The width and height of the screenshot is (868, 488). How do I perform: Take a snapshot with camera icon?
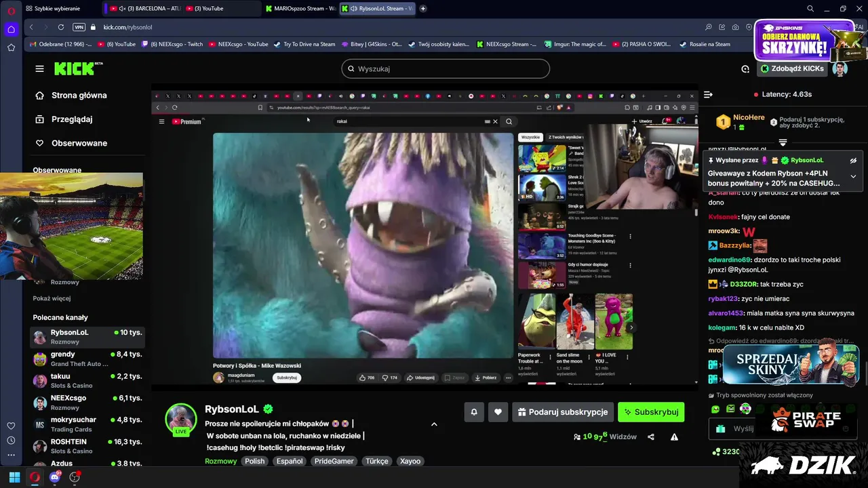[736, 27]
